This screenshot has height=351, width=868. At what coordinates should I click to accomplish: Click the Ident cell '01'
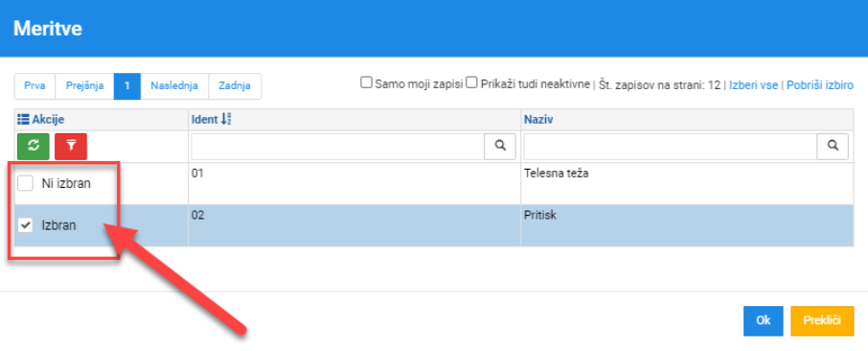pos(354,183)
